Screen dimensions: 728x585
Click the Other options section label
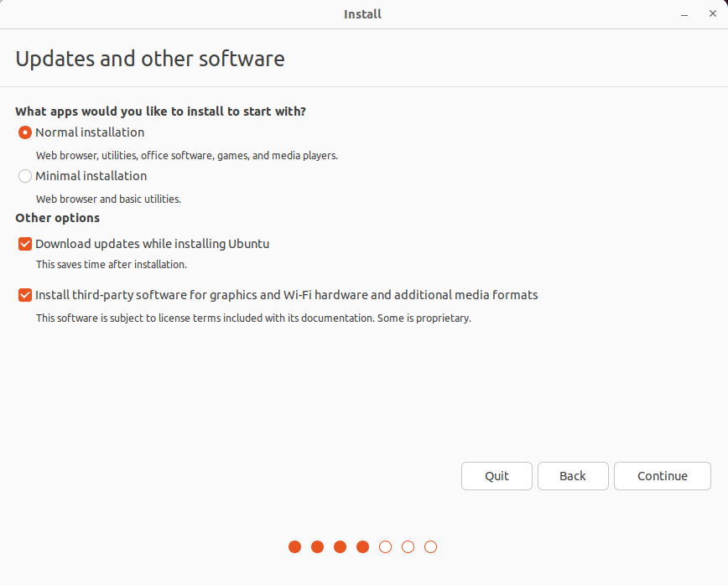click(x=57, y=218)
